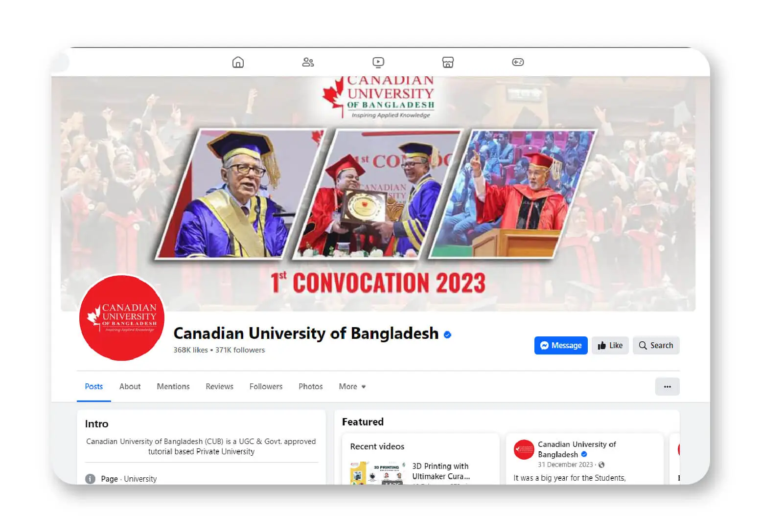Switch to the Reviews tab
Screen dimensions: 761x532
tap(219, 386)
